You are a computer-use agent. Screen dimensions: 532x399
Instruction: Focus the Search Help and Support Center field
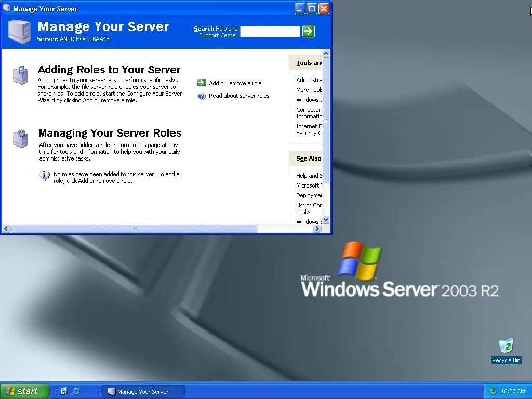point(270,32)
